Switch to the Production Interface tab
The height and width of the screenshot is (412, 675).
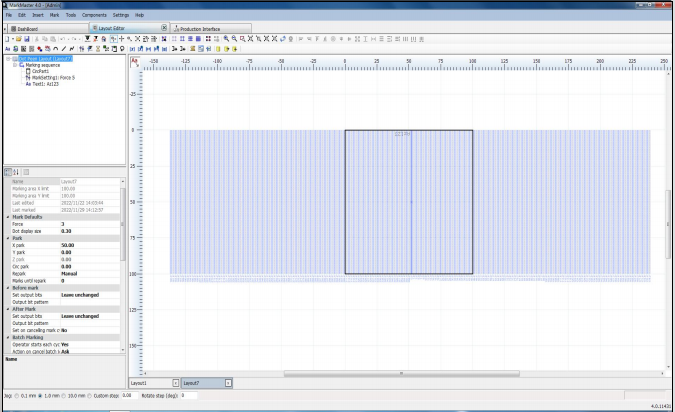[x=211, y=29]
